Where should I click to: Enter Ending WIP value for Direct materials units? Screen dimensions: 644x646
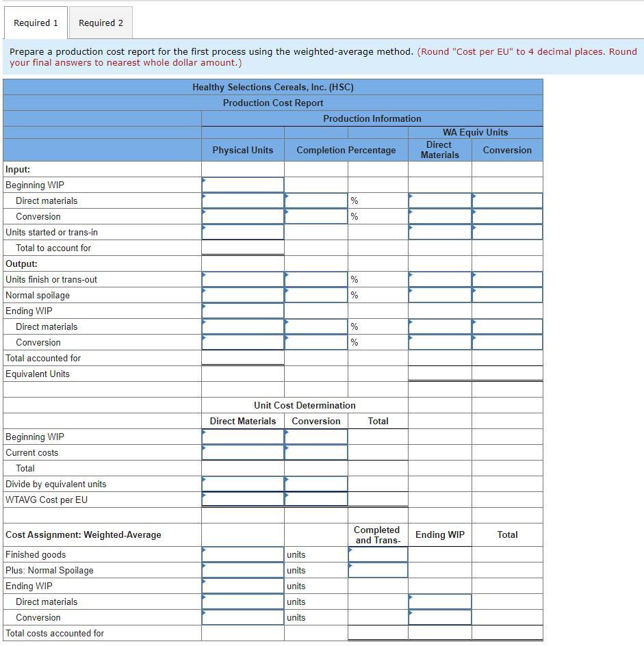(242, 601)
